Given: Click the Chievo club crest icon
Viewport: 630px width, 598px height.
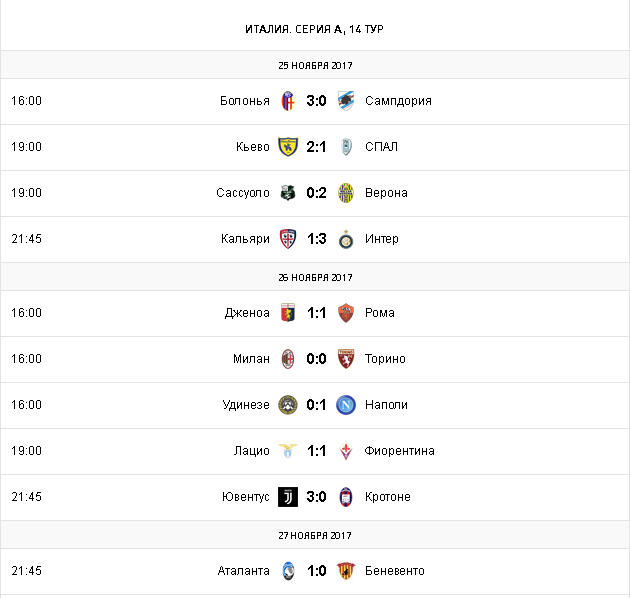Looking at the screenshot, I should click(x=288, y=147).
